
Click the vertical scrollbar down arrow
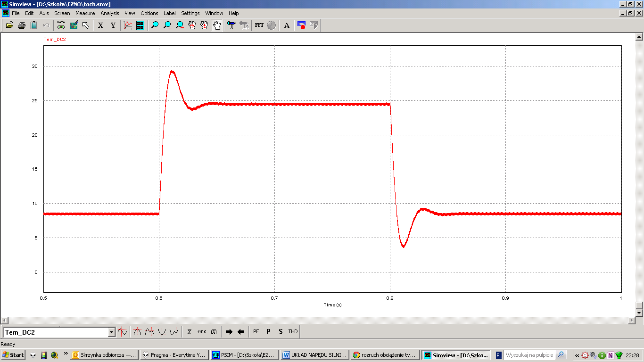[x=639, y=313]
